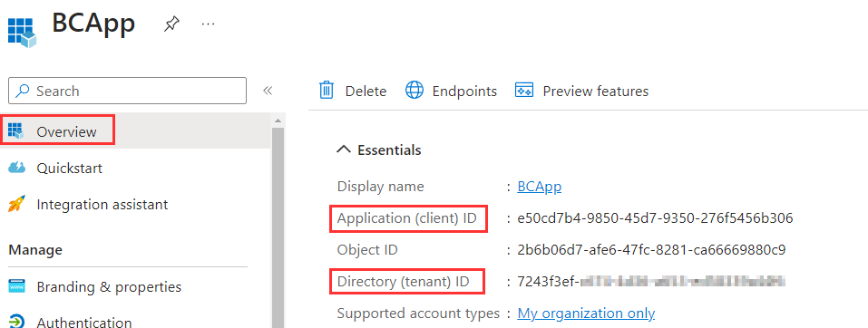Open the more options ellipsis menu

(x=208, y=24)
